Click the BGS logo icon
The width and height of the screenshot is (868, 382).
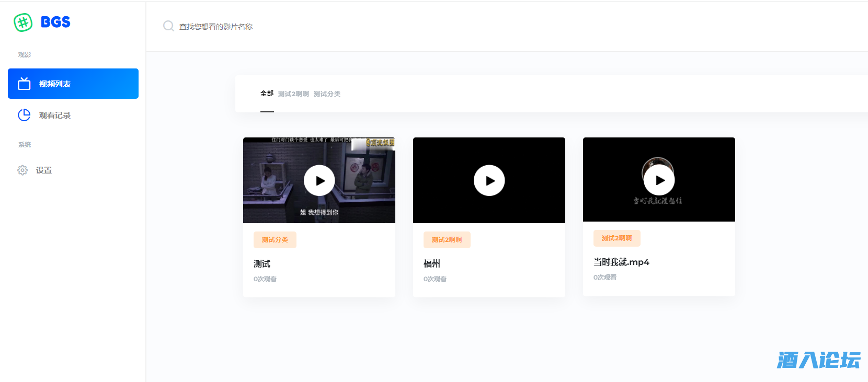click(x=23, y=22)
